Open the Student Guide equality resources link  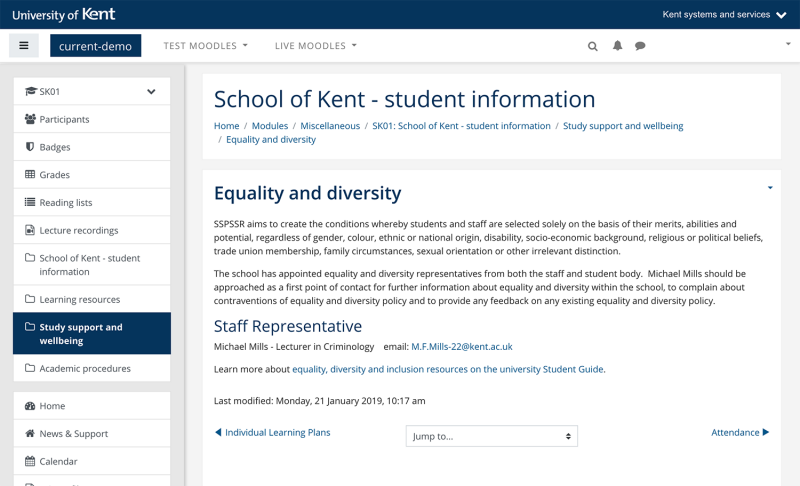coord(448,369)
